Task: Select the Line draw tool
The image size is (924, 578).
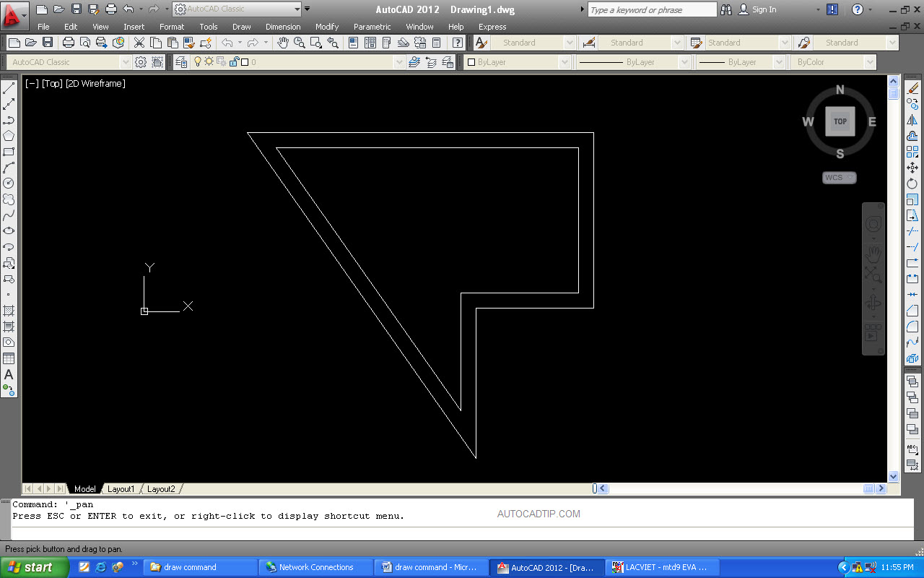Action: click(x=9, y=88)
